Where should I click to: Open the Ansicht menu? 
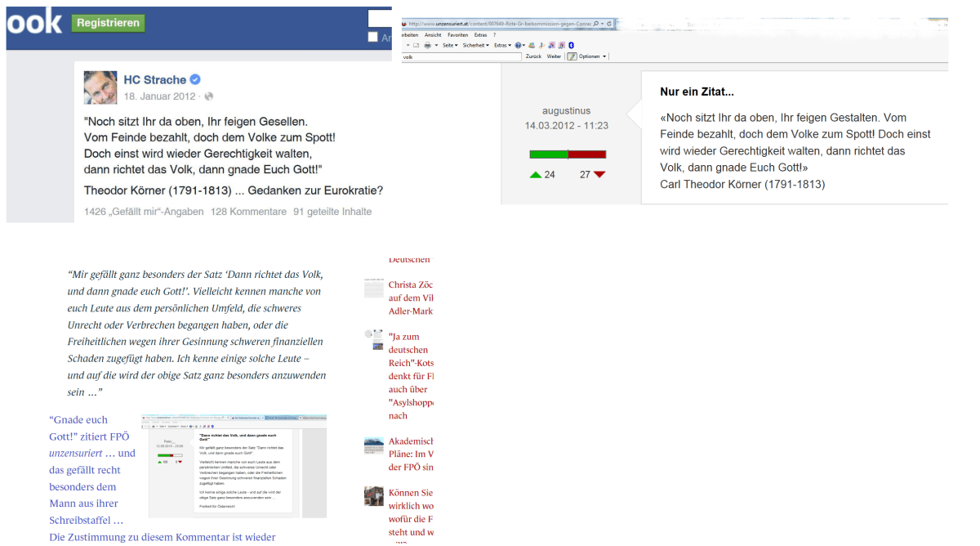pyautogui.click(x=433, y=35)
